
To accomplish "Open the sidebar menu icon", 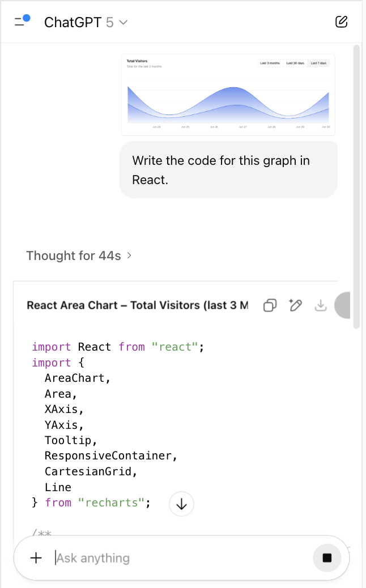I will pyautogui.click(x=22, y=22).
